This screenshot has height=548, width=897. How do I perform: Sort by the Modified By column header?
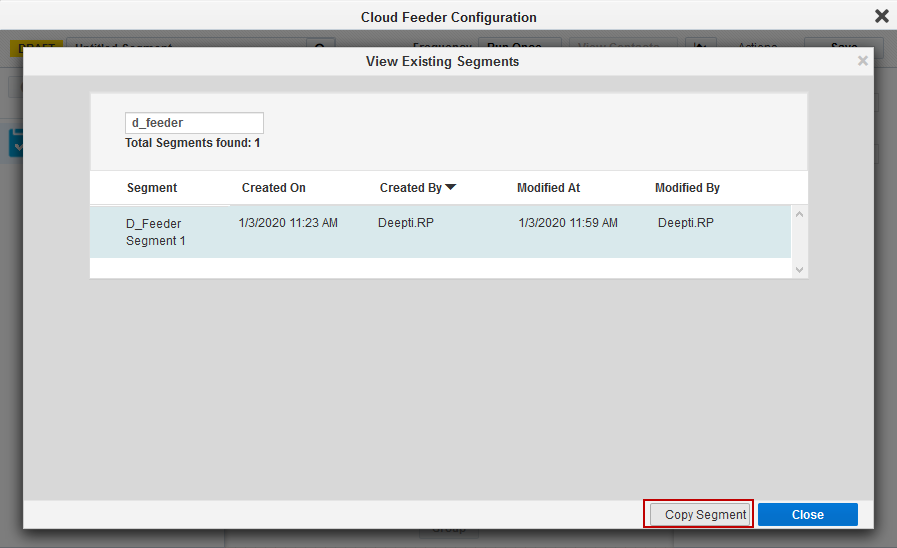(687, 188)
